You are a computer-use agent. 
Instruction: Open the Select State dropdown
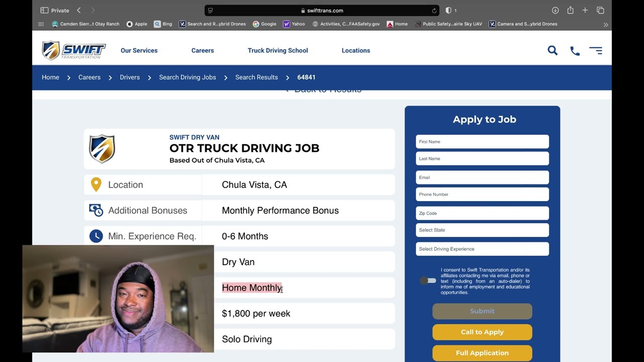click(482, 230)
